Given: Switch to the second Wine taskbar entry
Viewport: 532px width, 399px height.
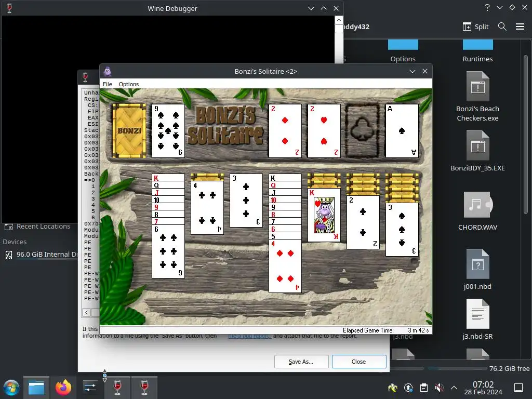Looking at the screenshot, I should (144, 388).
